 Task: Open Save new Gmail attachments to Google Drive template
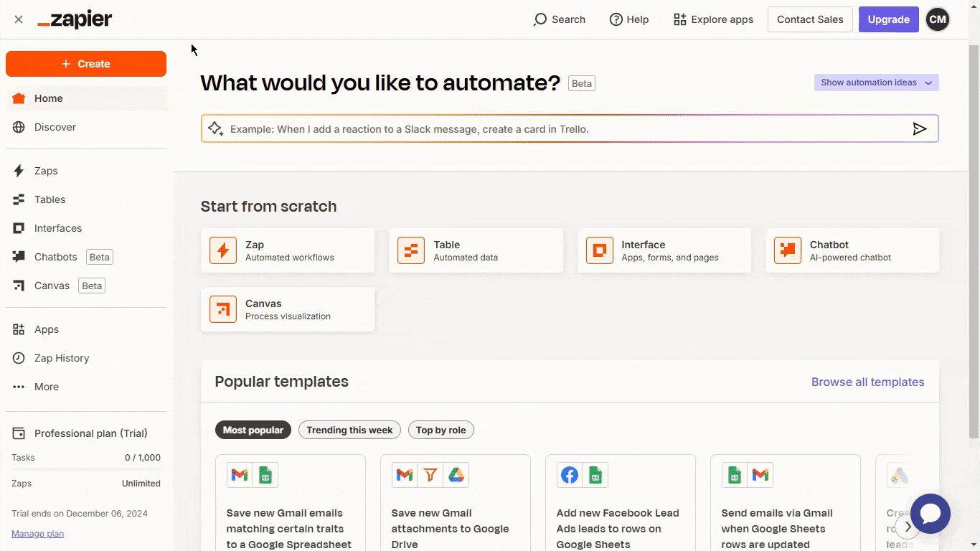(456, 502)
